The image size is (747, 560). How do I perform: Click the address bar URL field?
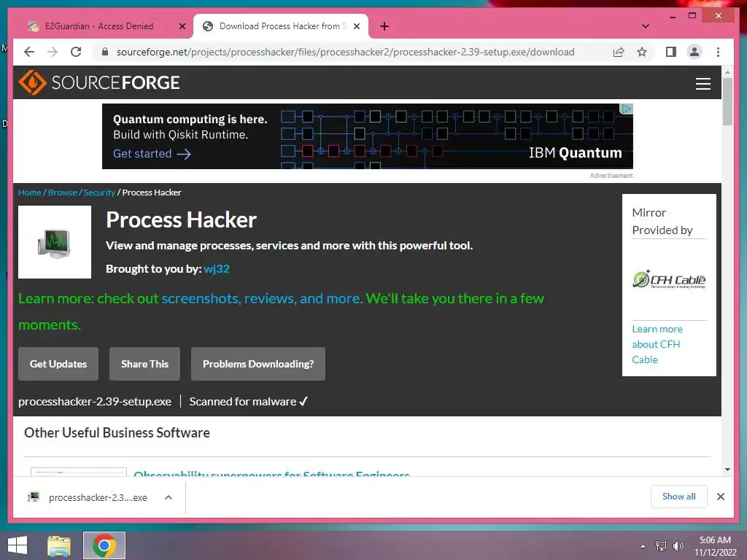(345, 52)
